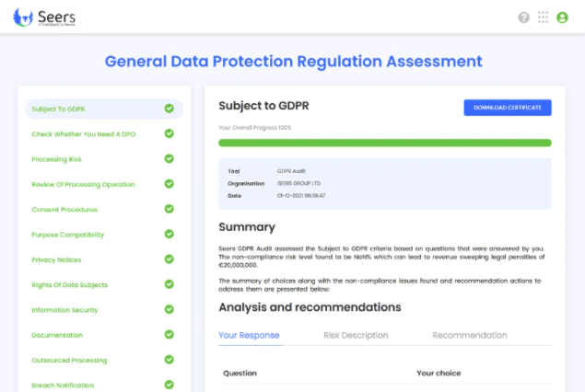Click the check icon beside Consent Procedures
The image size is (585, 392).
(169, 209)
